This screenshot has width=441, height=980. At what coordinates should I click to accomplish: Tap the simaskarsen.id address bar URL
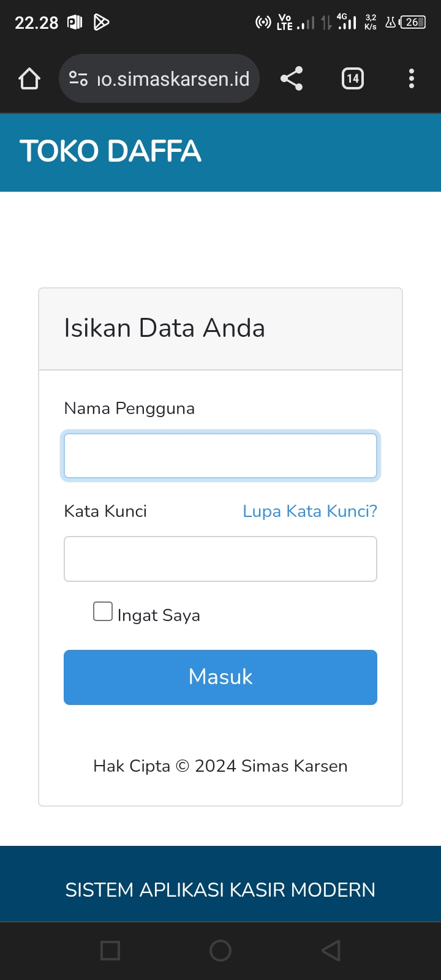click(x=173, y=79)
